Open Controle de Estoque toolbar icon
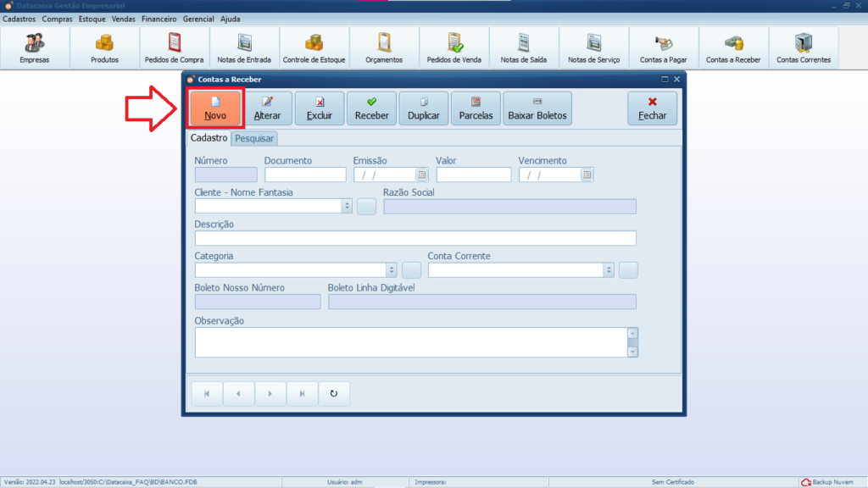Image resolution: width=868 pixels, height=488 pixels. pyautogui.click(x=314, y=47)
